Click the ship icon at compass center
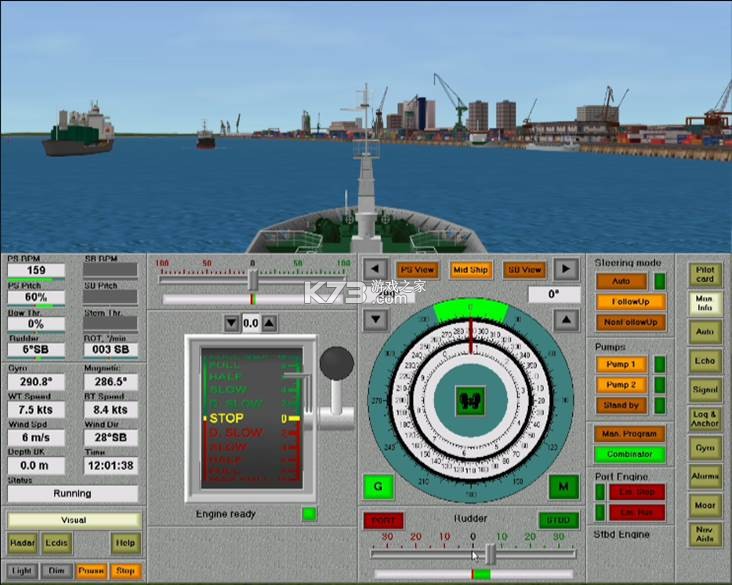732x585 pixels. pyautogui.click(x=471, y=401)
